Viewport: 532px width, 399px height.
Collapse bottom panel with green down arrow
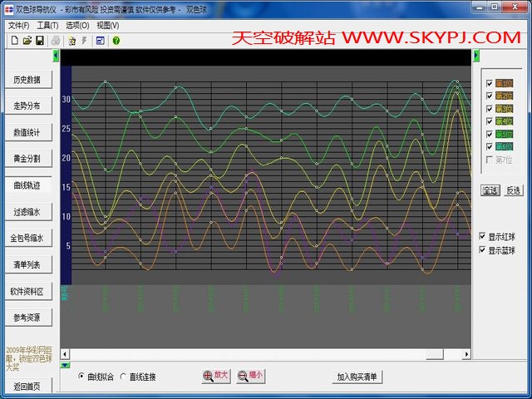66,364
